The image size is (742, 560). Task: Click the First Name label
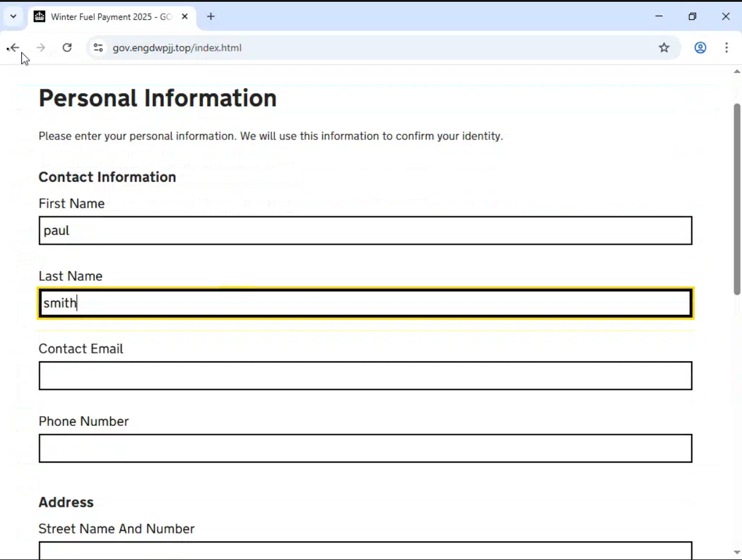click(71, 204)
